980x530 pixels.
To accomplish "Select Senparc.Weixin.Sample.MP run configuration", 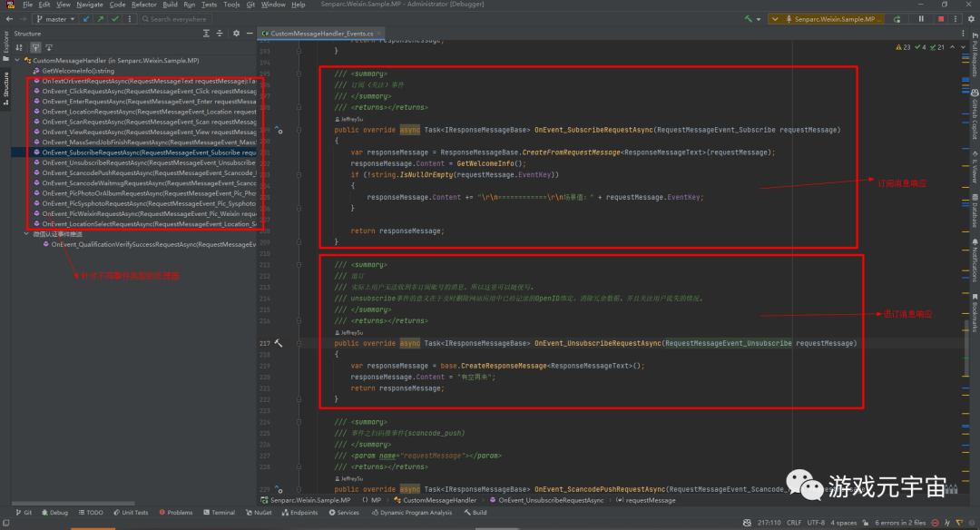I will (x=834, y=19).
